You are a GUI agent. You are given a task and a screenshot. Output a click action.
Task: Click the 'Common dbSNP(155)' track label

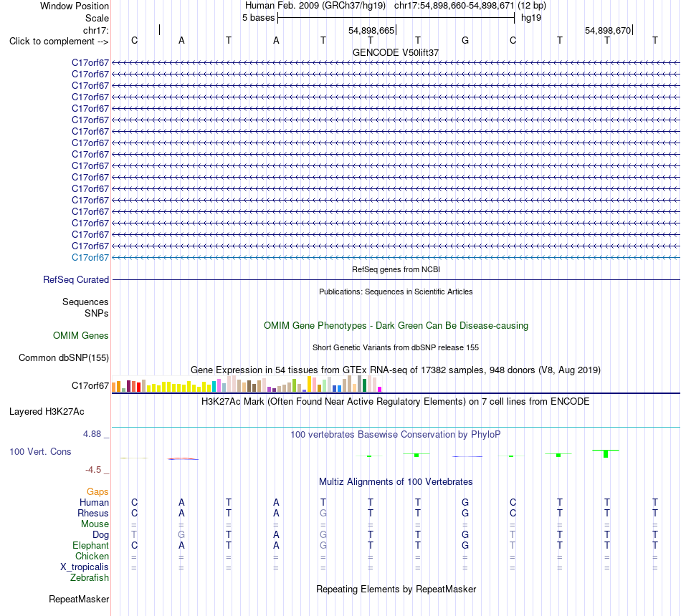[x=64, y=357]
